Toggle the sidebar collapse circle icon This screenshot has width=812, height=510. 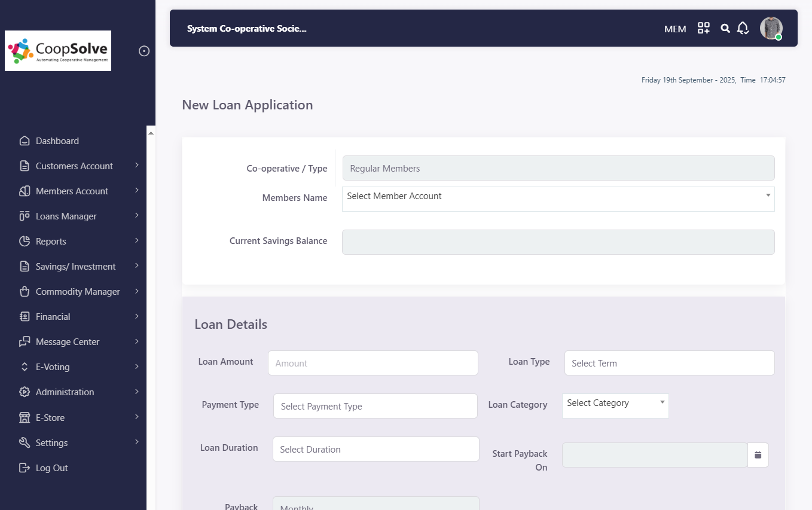pos(144,51)
